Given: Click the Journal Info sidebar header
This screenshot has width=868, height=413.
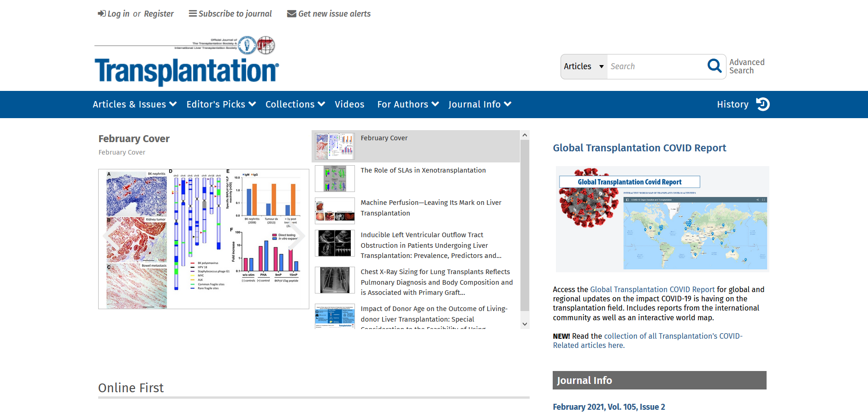Looking at the screenshot, I should [x=659, y=380].
